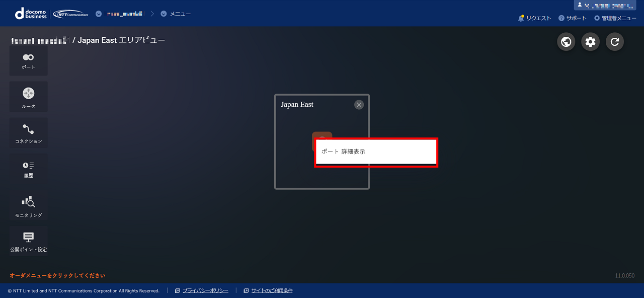
Task: Open the コネクション (Connection) sidebar menu
Action: coord(29,133)
